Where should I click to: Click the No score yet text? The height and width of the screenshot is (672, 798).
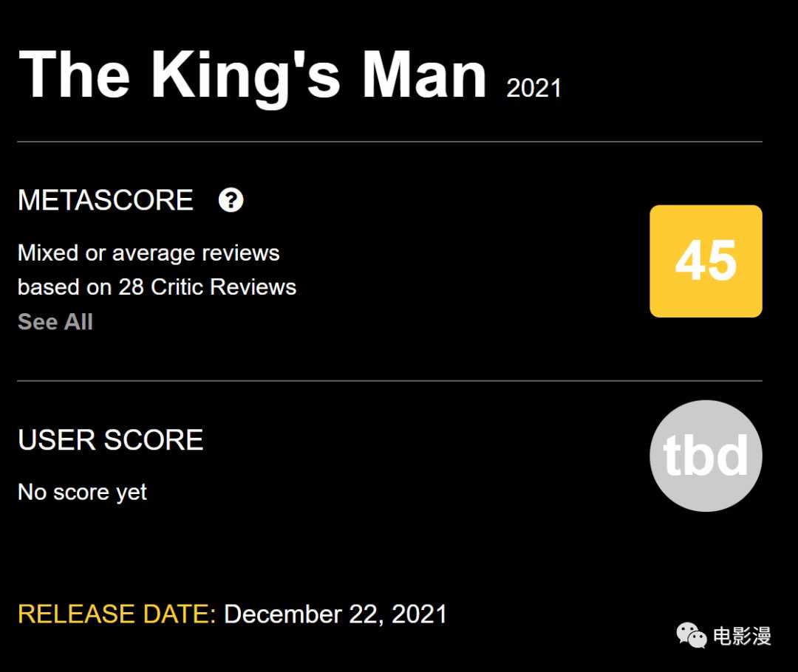click(x=83, y=493)
